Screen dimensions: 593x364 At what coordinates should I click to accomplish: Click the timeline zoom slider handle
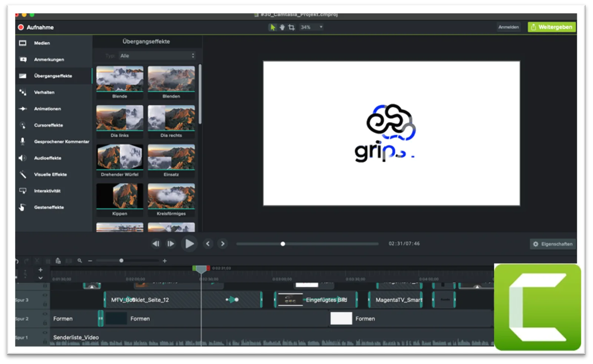click(121, 261)
